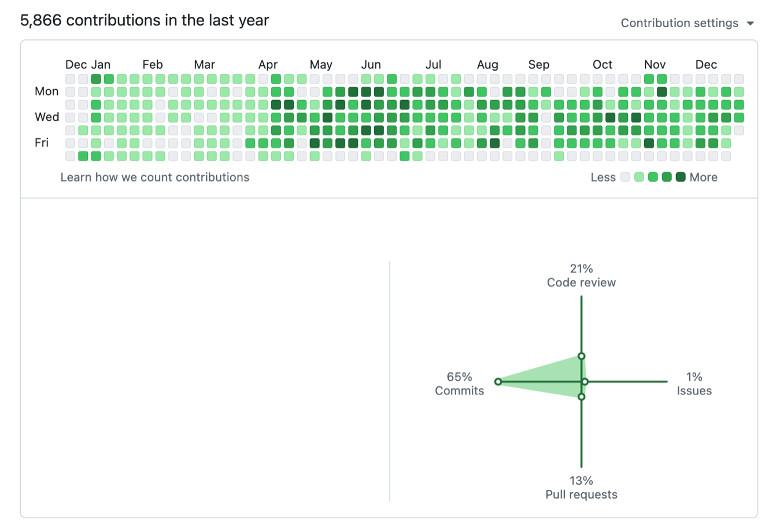Click the 65% Commits label
The image size is (776, 532).
[459, 384]
